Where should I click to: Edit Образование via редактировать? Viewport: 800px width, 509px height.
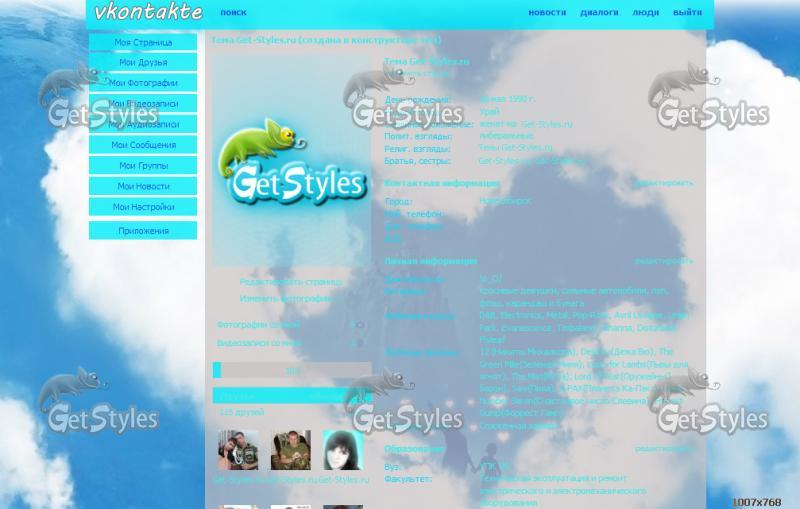664,449
